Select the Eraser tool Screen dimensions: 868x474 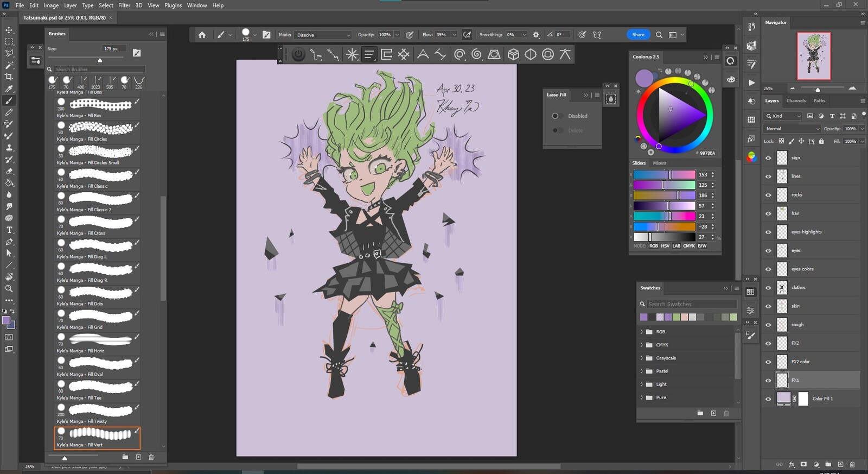pyautogui.click(x=9, y=171)
